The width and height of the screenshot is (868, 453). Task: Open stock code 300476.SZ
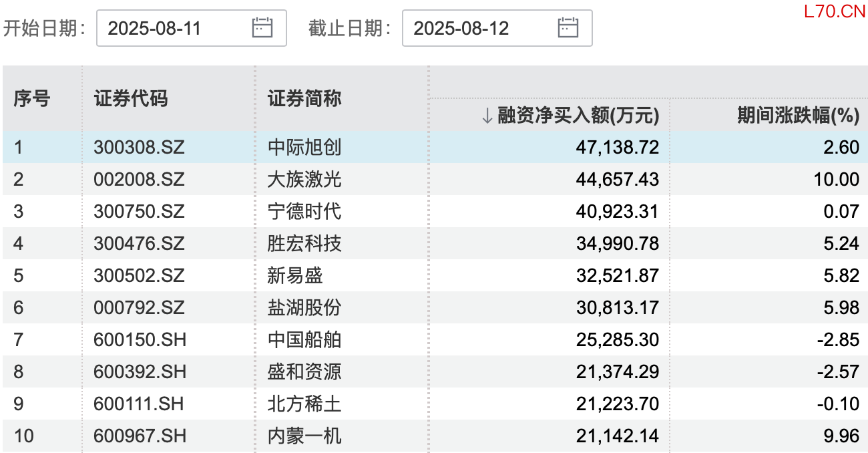pos(139,243)
